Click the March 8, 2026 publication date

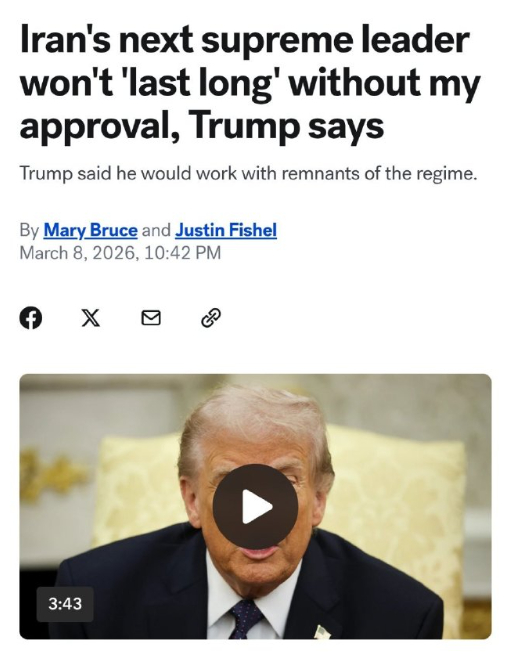78,253
